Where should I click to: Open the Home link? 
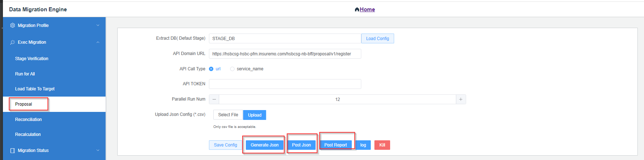tap(367, 9)
